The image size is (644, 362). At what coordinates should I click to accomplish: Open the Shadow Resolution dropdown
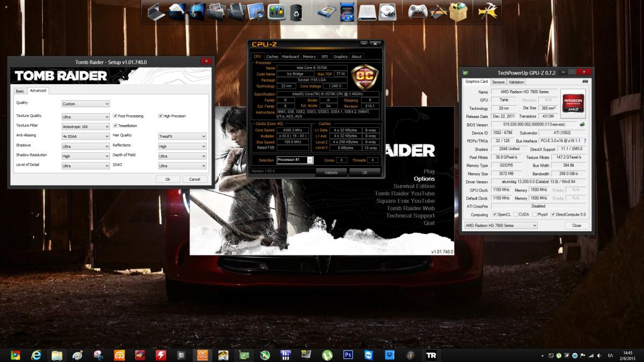pyautogui.click(x=86, y=156)
